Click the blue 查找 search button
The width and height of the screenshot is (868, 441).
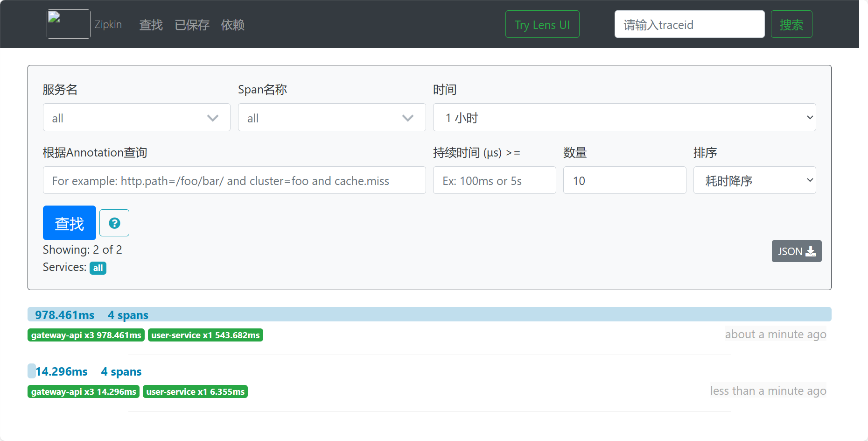click(x=70, y=223)
